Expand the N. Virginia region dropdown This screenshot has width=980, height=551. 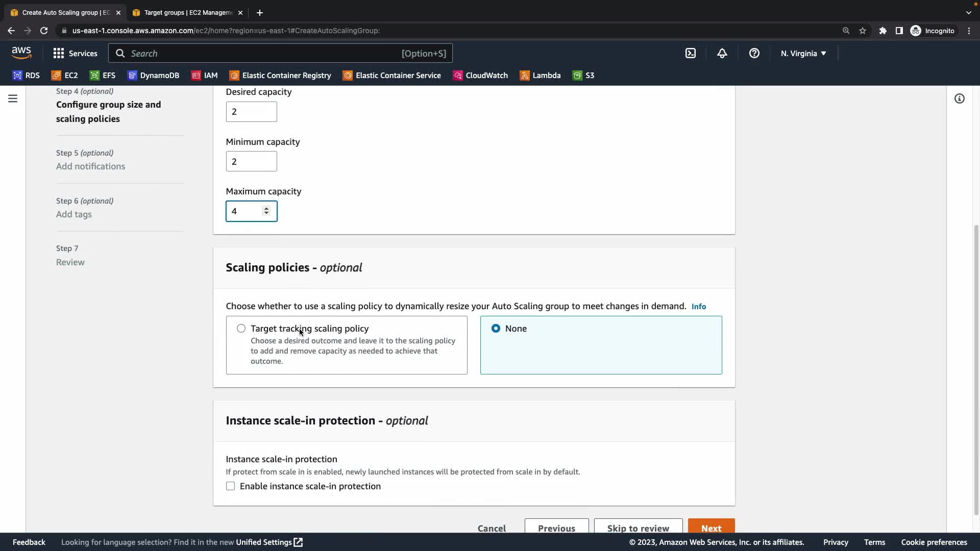click(803, 53)
